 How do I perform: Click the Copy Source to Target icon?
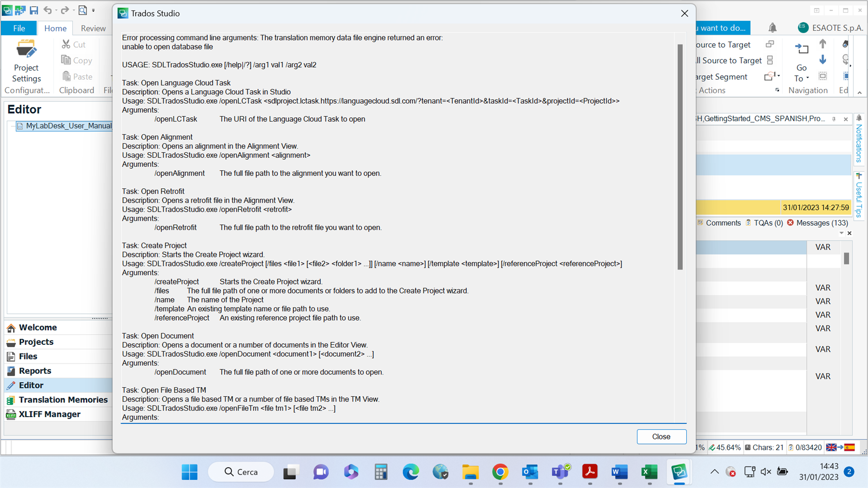click(770, 44)
